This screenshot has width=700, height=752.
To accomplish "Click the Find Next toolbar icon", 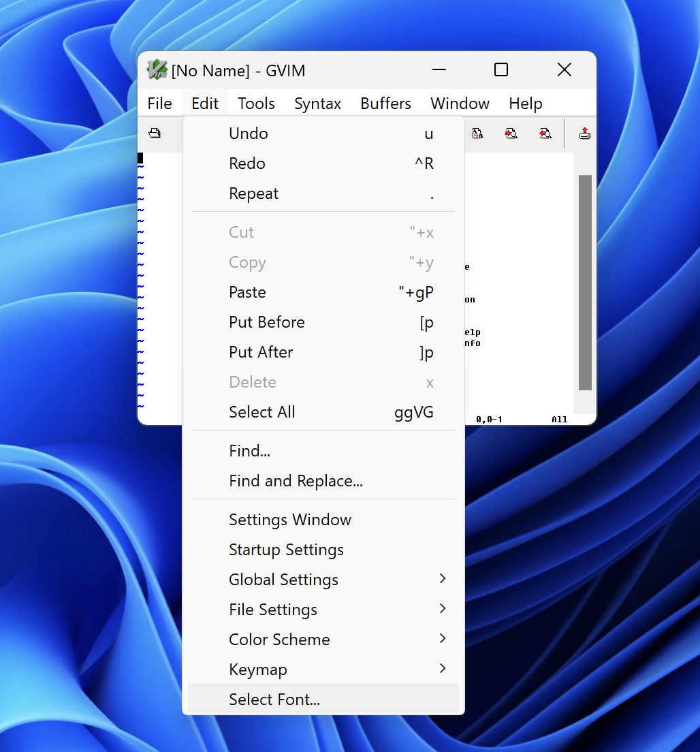I will [x=511, y=134].
